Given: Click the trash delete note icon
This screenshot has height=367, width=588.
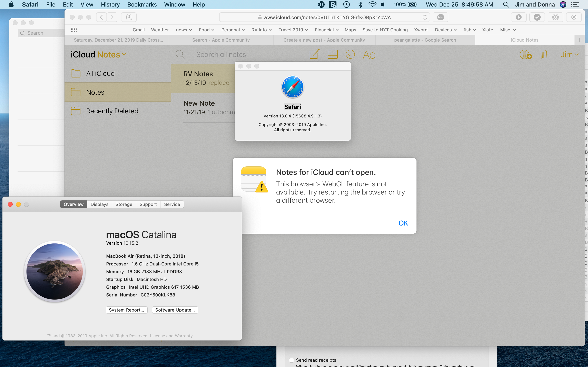Looking at the screenshot, I should (x=543, y=54).
